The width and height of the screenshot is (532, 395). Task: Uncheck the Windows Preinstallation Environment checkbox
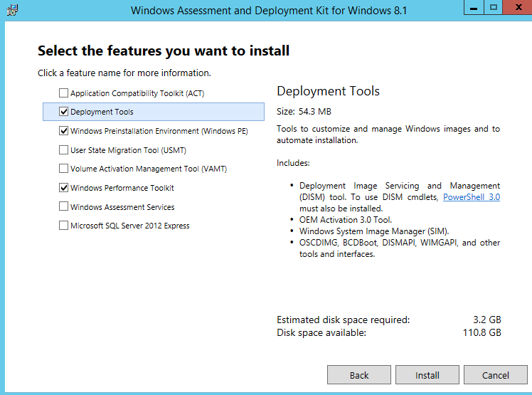click(x=64, y=131)
